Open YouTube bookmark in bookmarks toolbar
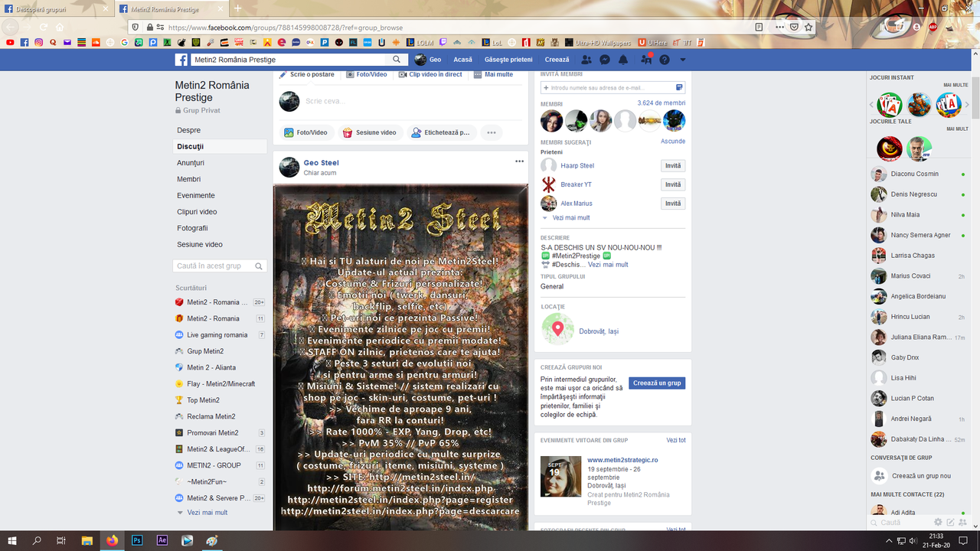The width and height of the screenshot is (980, 551). 11,42
